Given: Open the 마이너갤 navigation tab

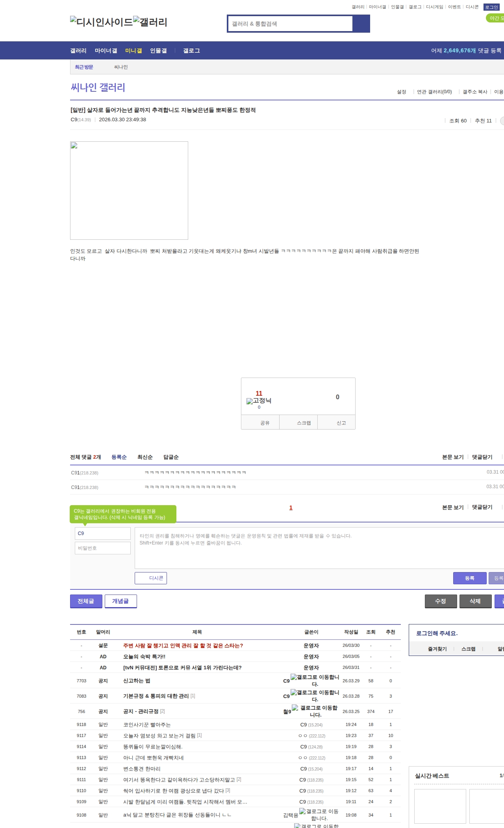Looking at the screenshot, I should click(x=106, y=51).
